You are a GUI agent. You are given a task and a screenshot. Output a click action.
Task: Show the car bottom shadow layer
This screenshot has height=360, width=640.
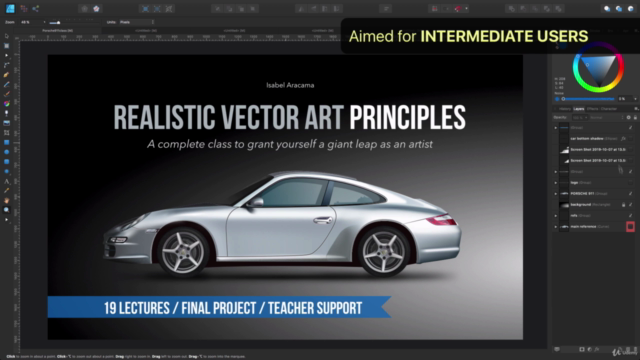point(631,139)
